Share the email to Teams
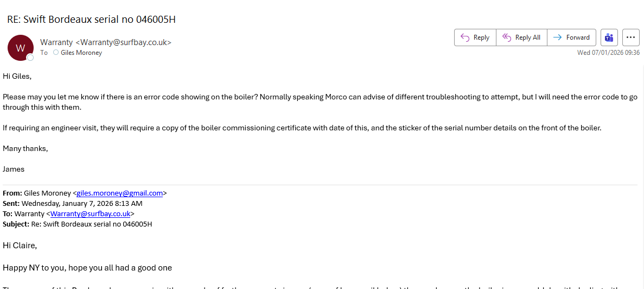Screen dimensions: 644x289 tap(609, 37)
